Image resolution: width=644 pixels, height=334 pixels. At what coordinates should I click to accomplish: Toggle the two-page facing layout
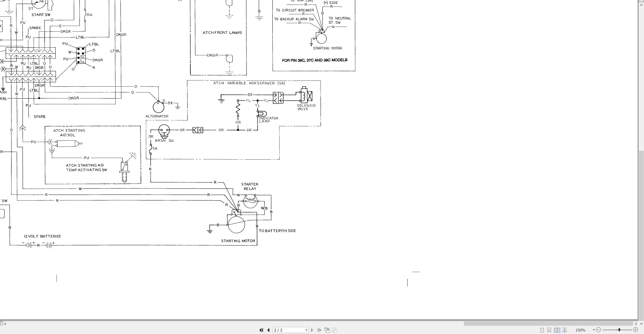pyautogui.click(x=557, y=330)
